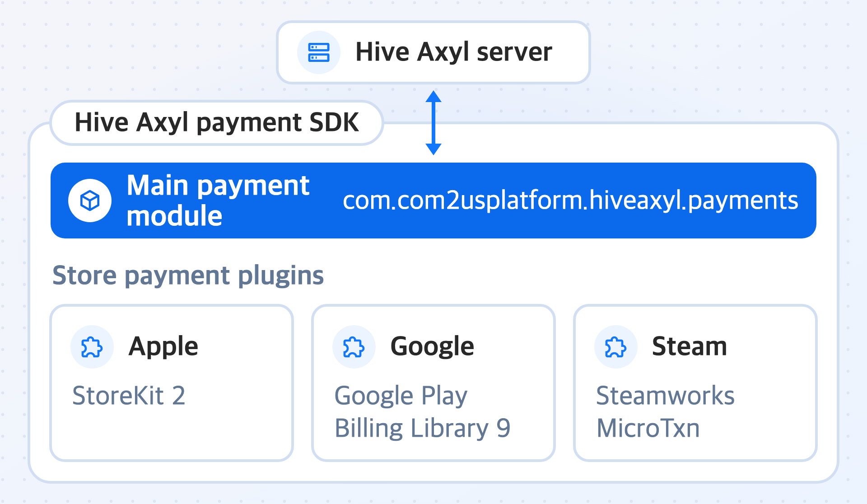Click the "com.com2usplatform.hiveaxyl.payments" package name
The width and height of the screenshot is (867, 504).
(x=570, y=201)
